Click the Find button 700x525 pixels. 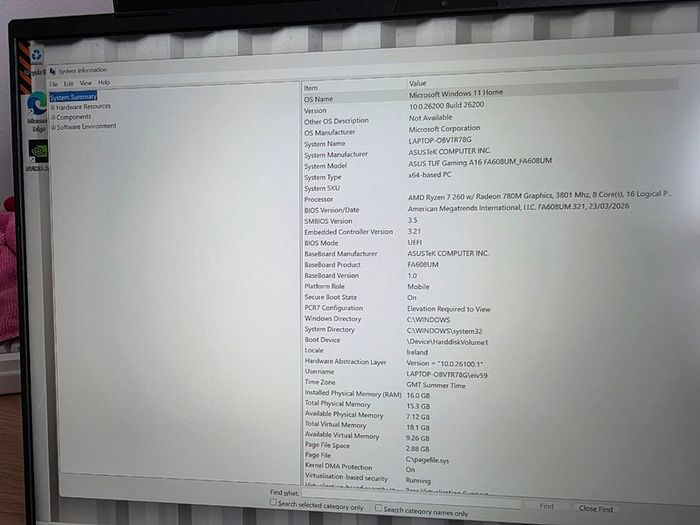point(546,506)
